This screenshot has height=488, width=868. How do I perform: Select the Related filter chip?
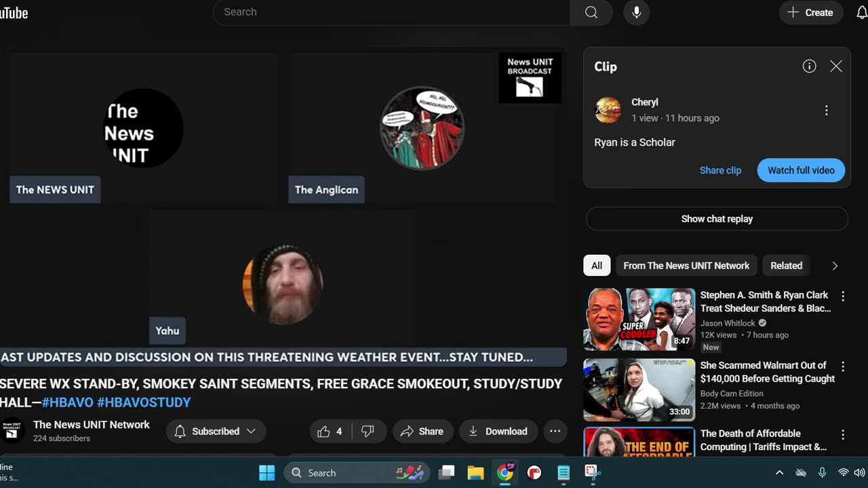pos(786,266)
